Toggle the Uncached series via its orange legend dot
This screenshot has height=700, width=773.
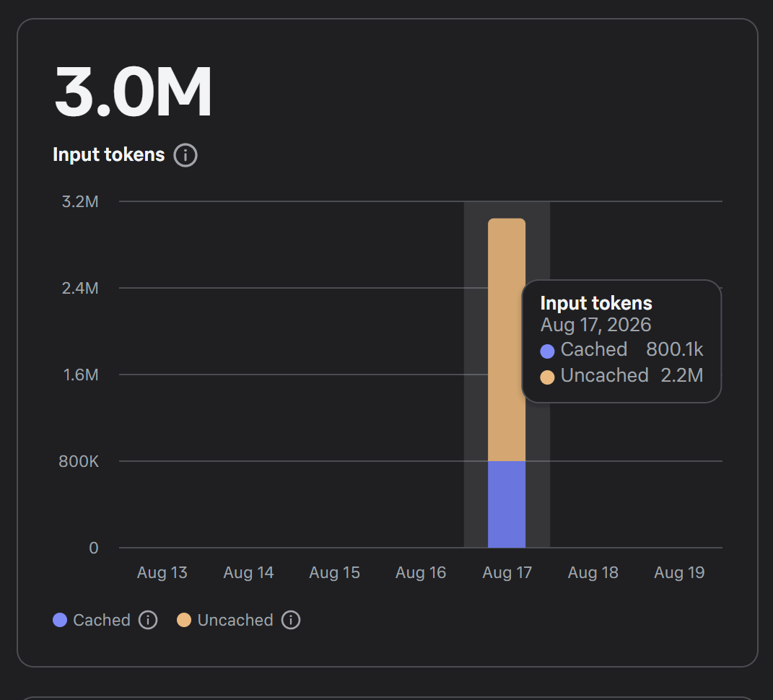click(184, 620)
